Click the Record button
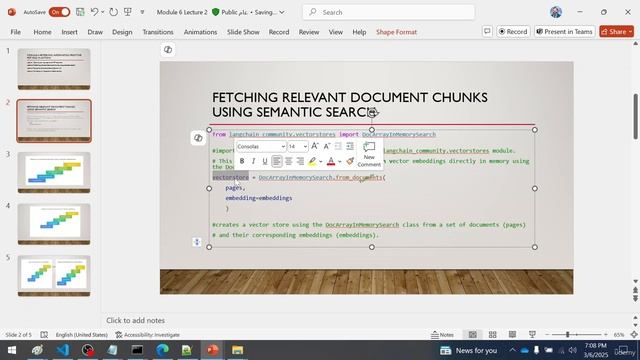 (x=513, y=31)
